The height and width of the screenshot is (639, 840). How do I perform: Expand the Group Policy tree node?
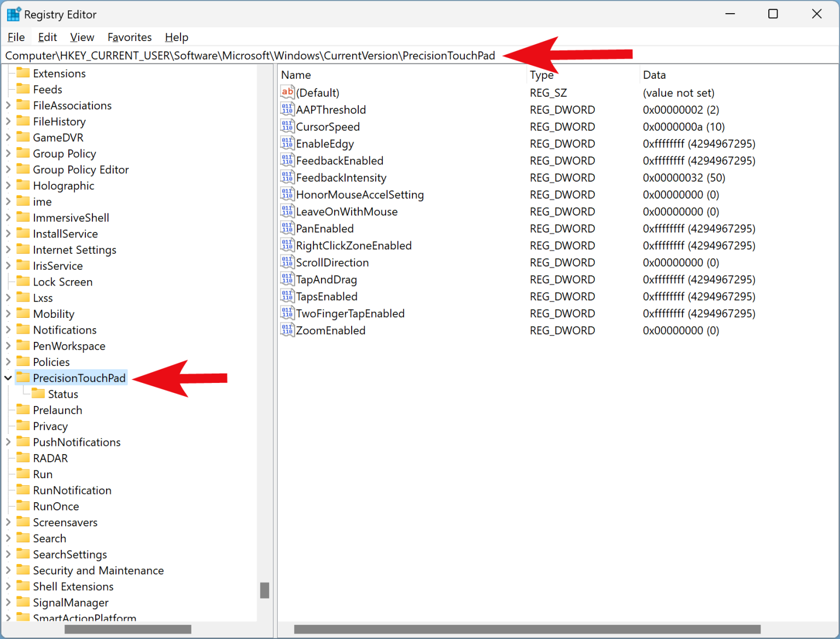click(x=8, y=153)
